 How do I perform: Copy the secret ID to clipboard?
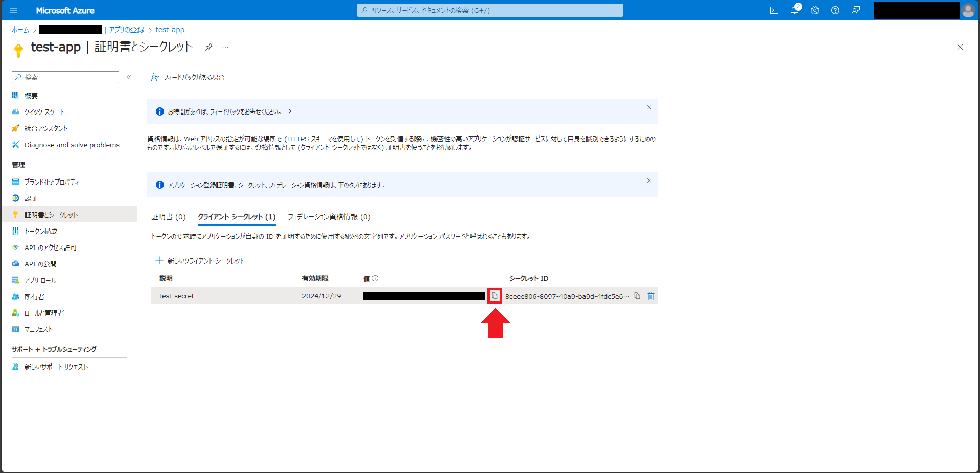click(x=637, y=296)
